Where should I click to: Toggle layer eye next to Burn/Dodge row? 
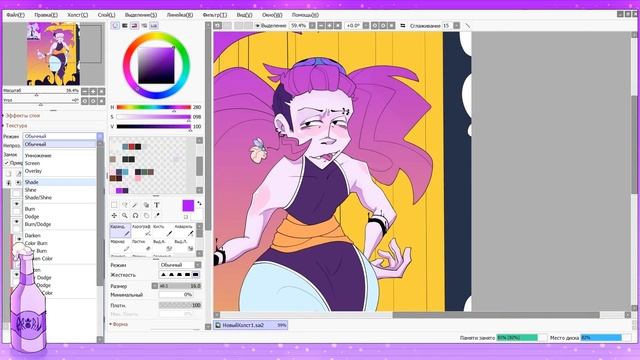pos(17,222)
